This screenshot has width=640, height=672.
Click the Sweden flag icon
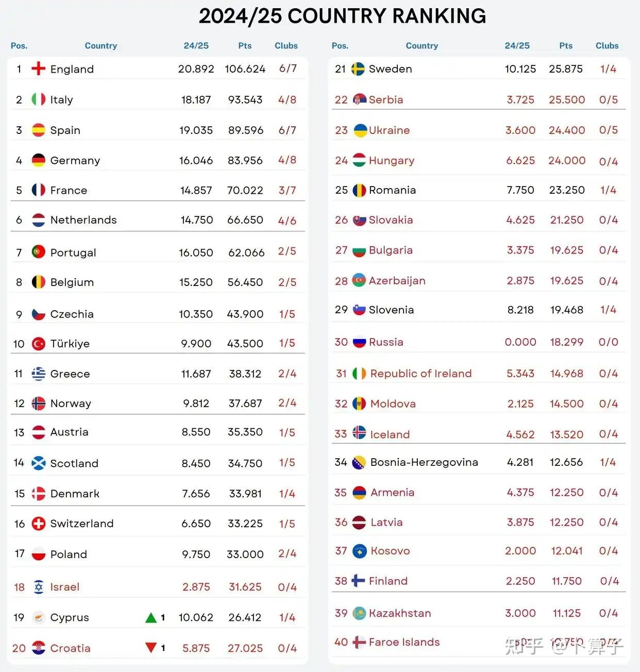pos(358,69)
